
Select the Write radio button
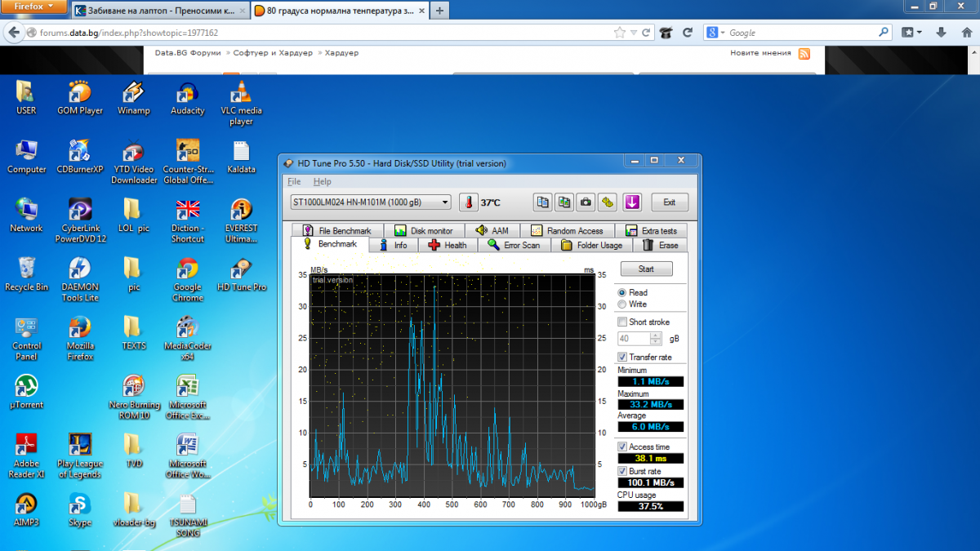pyautogui.click(x=622, y=304)
